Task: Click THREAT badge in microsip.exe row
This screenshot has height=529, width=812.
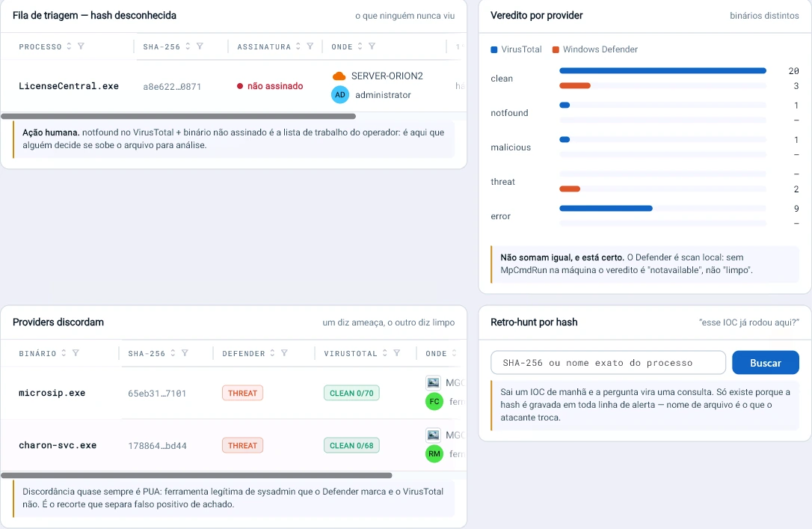Action: 242,394
